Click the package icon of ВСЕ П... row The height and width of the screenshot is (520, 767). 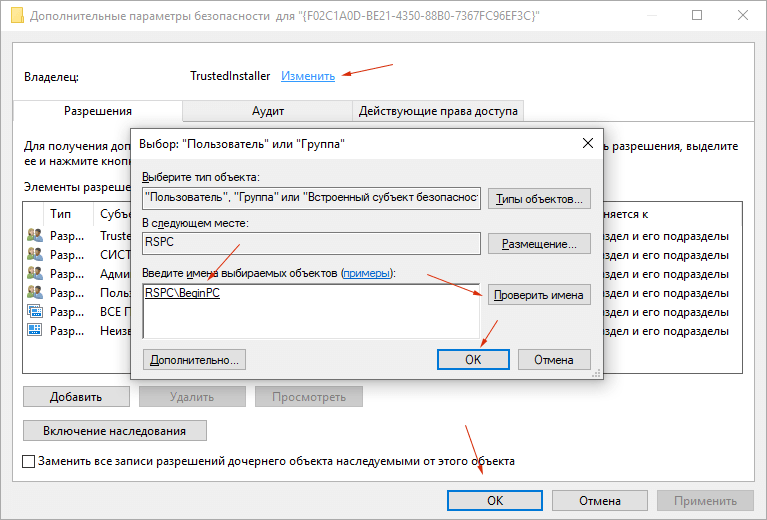click(x=35, y=312)
